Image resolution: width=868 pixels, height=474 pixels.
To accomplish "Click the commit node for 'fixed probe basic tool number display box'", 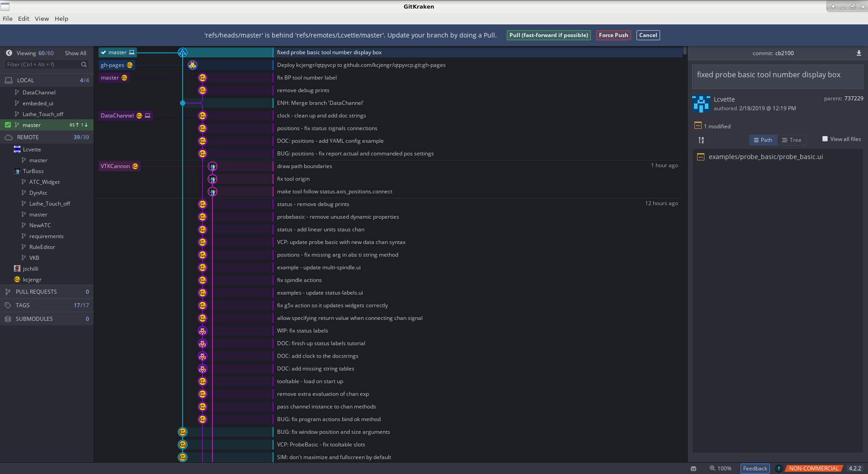I will pos(183,52).
